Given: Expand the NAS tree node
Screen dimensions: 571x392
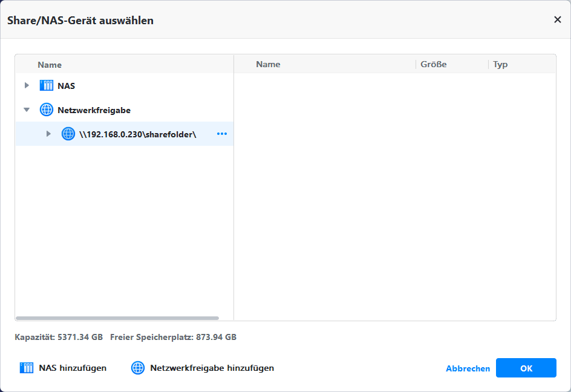Looking at the screenshot, I should (27, 85).
